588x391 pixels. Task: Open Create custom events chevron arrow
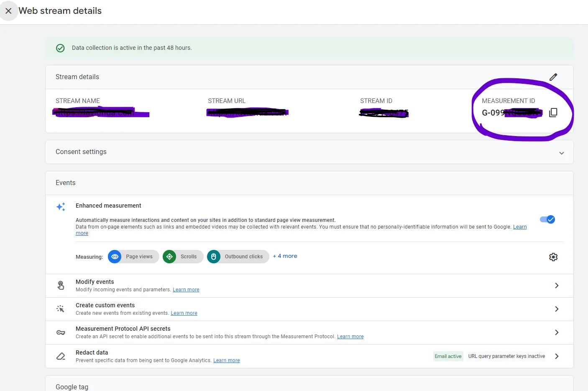point(557,309)
